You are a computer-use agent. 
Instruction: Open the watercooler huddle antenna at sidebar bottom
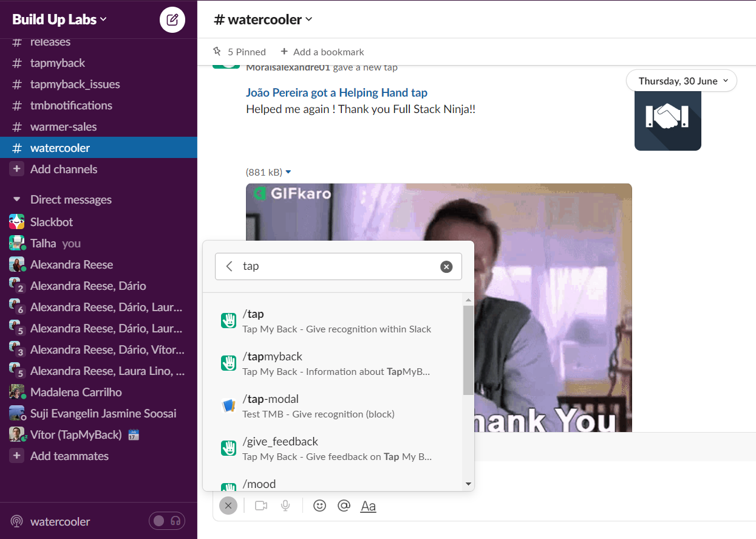[x=17, y=521]
